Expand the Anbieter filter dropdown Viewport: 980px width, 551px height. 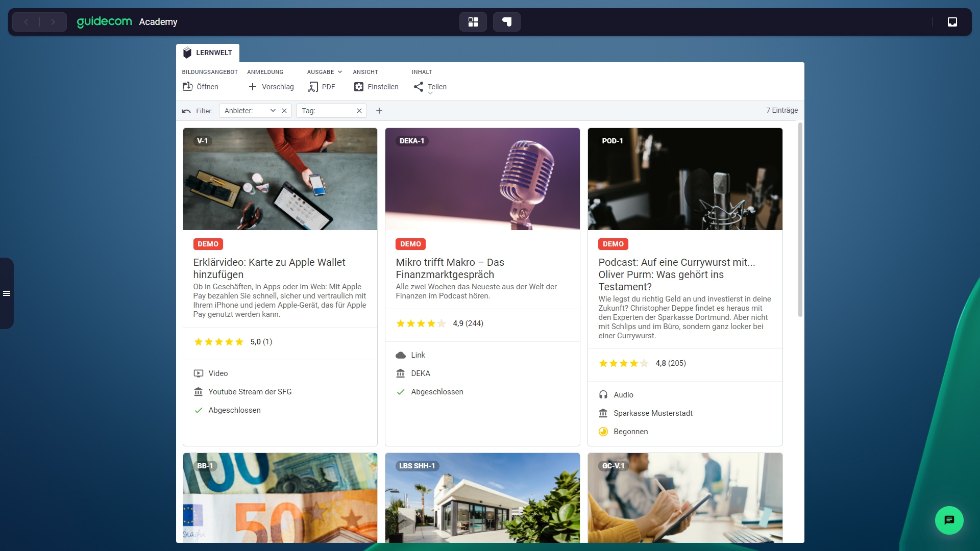pyautogui.click(x=273, y=111)
